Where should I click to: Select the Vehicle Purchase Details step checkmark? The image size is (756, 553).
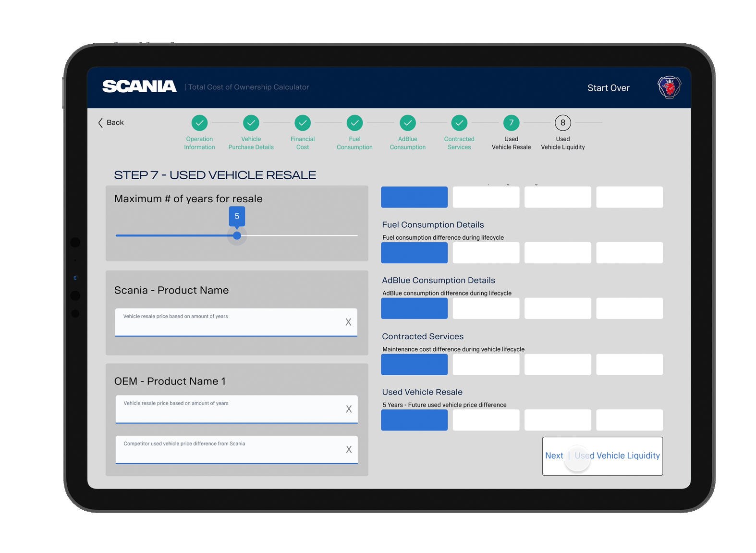[x=251, y=123]
